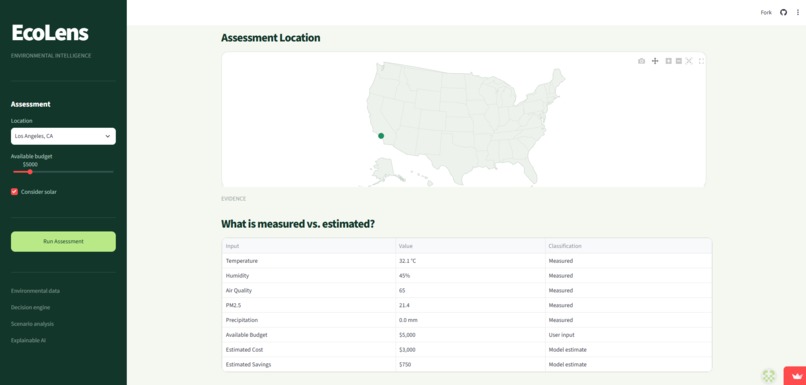This screenshot has height=385, width=806.
Task: Open the Location dropdown
Action: tap(63, 136)
